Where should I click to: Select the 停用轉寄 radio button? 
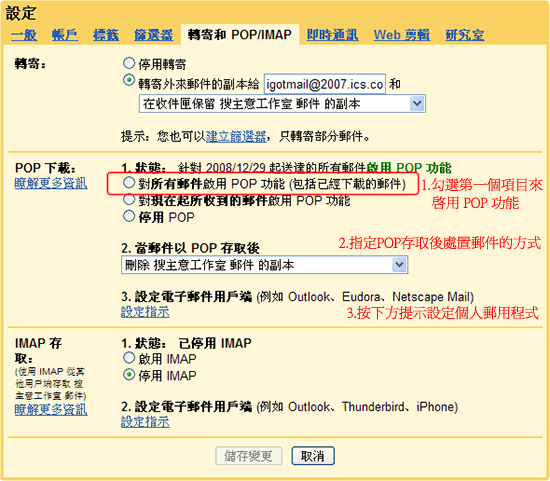click(129, 63)
